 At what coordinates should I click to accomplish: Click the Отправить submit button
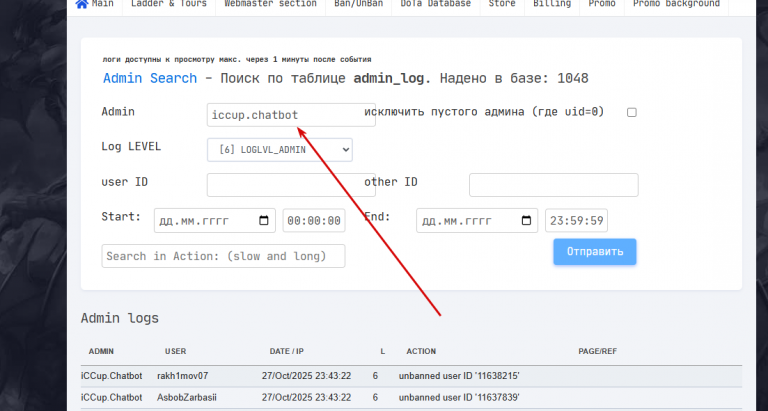coord(595,252)
